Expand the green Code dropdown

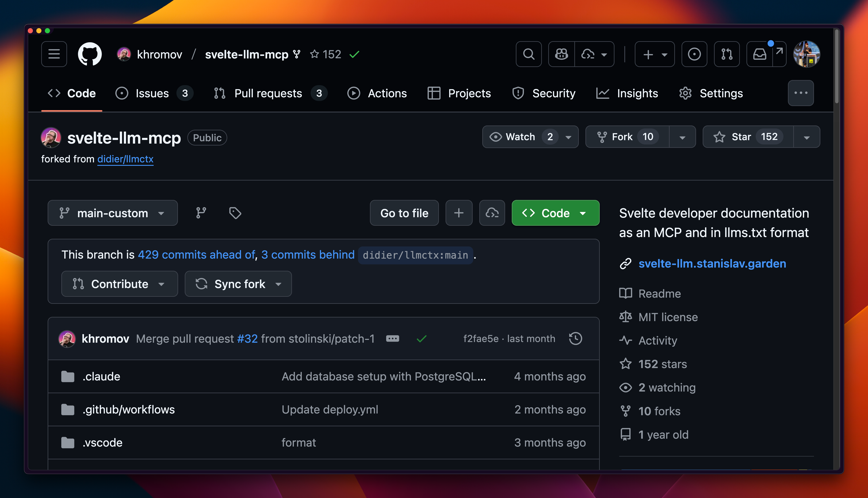(583, 213)
